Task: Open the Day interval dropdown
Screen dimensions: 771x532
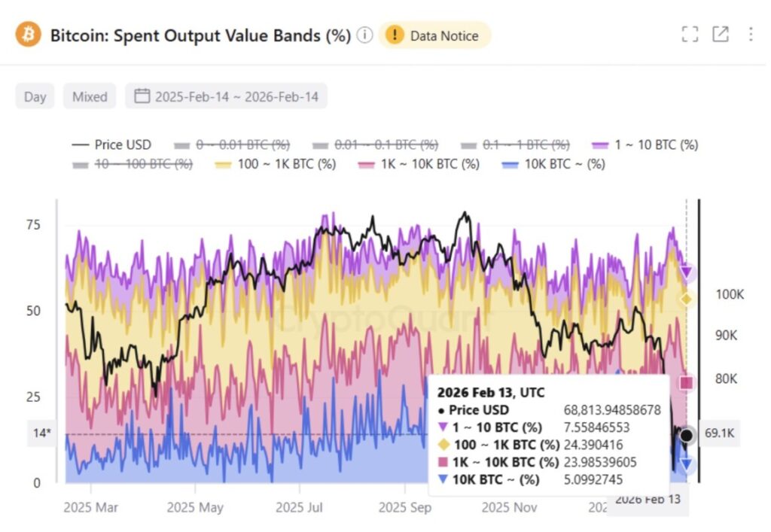Action: pos(35,96)
